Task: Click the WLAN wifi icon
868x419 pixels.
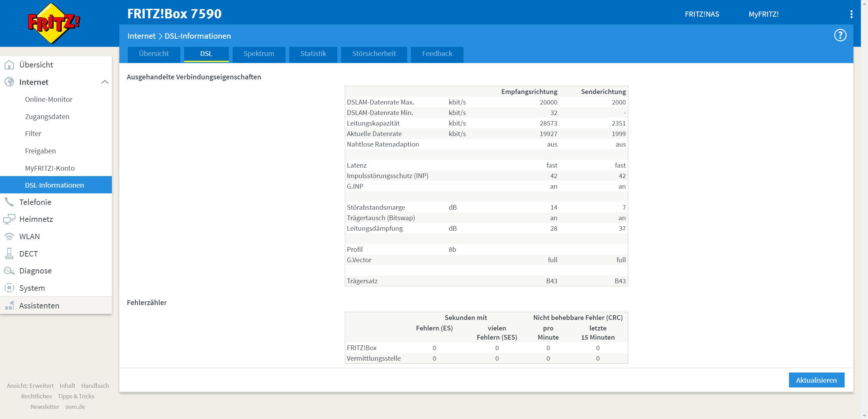Action: tap(9, 236)
